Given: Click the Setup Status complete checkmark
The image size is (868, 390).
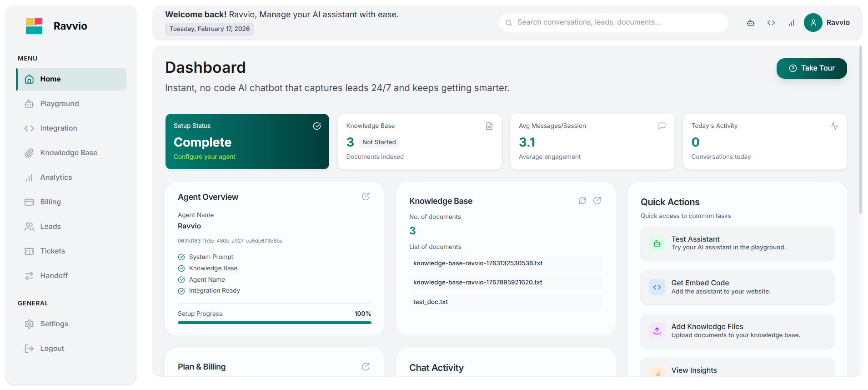Looking at the screenshot, I should [x=317, y=126].
